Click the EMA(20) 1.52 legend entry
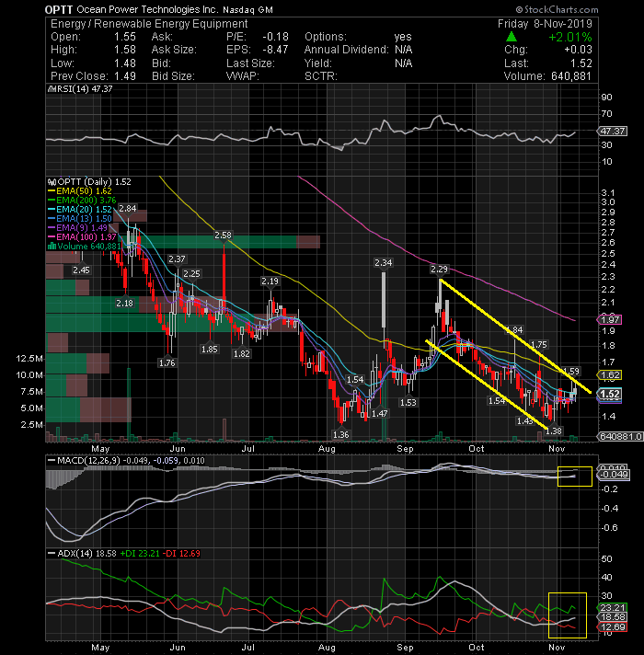The height and width of the screenshot is (655, 644). tap(84, 210)
